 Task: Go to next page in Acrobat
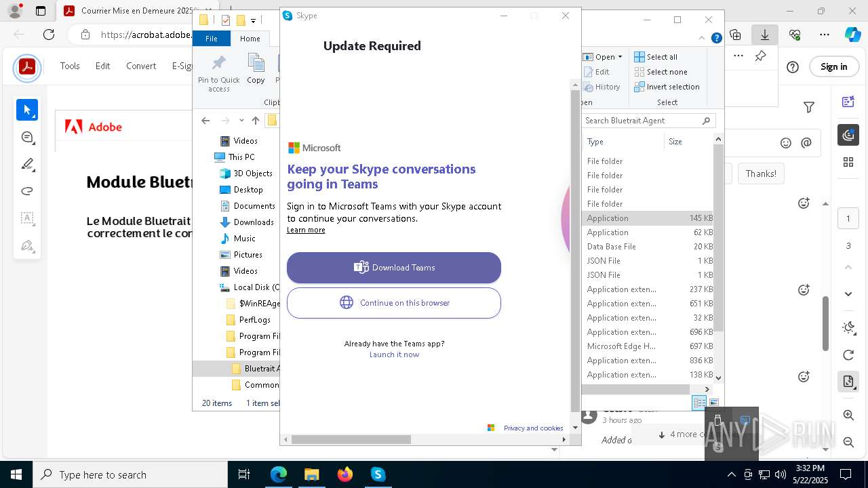tap(848, 293)
